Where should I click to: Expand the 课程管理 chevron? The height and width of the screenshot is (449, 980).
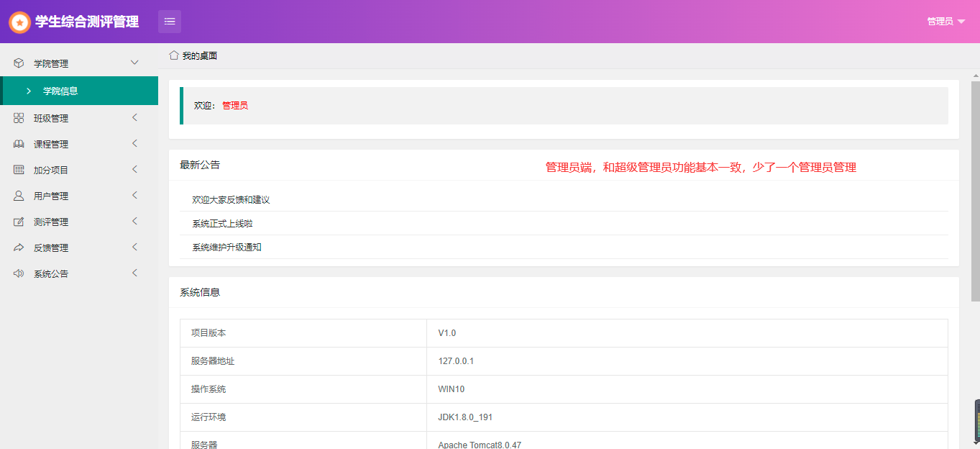(134, 143)
